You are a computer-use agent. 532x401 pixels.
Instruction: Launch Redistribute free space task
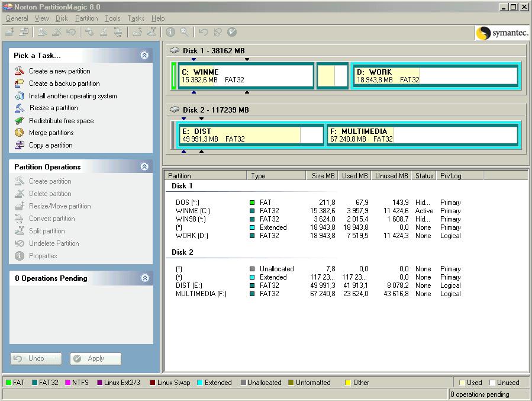[x=61, y=121]
